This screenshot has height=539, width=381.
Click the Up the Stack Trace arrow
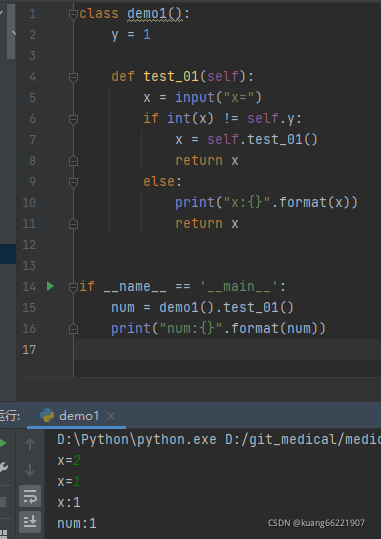[x=30, y=444]
